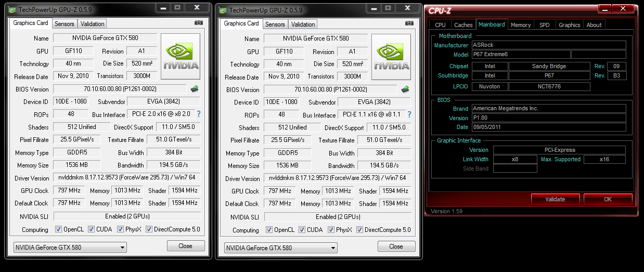This screenshot has height=272, width=644.
Task: Click Close button in left GPU-Z window
Action: click(185, 246)
